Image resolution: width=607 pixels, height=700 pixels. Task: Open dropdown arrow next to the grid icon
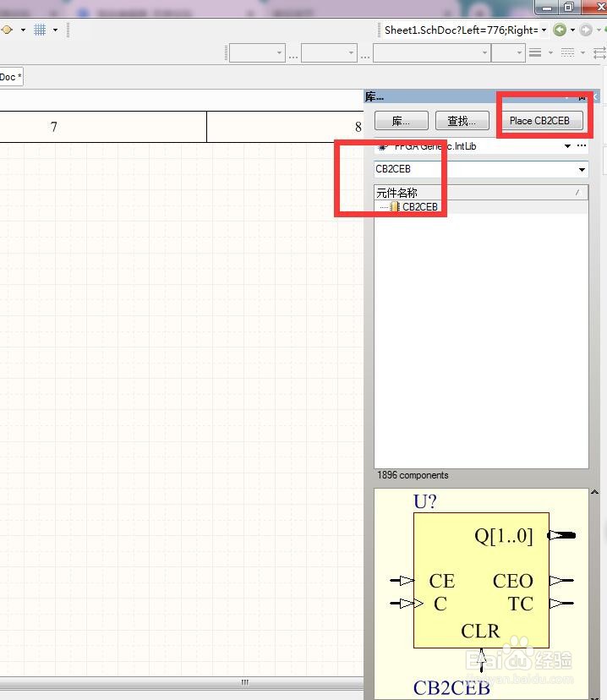(x=55, y=30)
